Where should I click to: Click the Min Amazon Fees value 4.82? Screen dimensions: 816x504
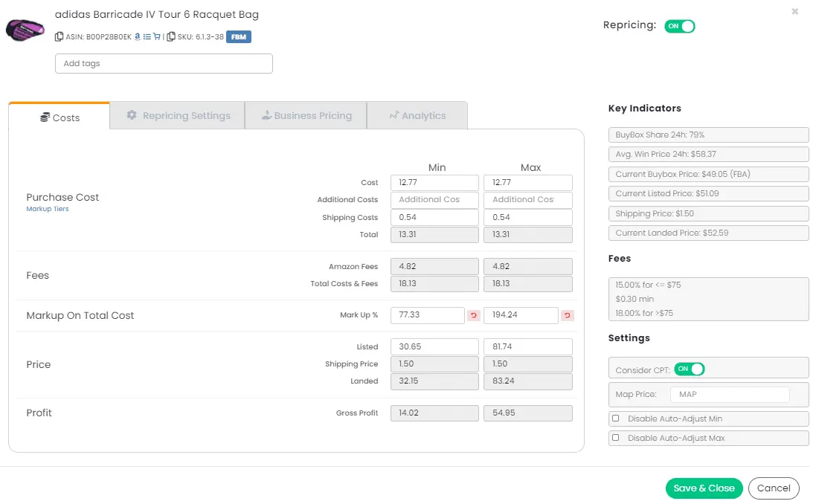click(434, 266)
